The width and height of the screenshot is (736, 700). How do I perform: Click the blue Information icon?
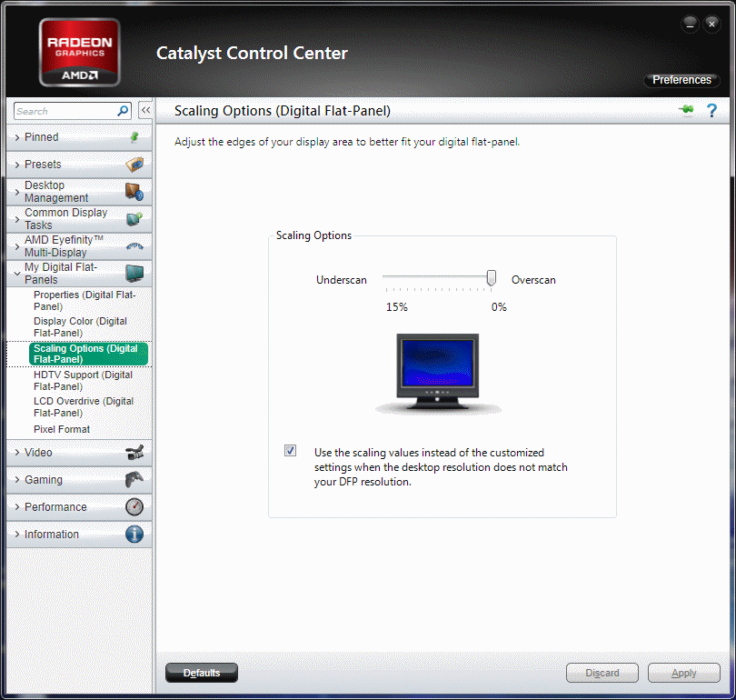coord(134,535)
